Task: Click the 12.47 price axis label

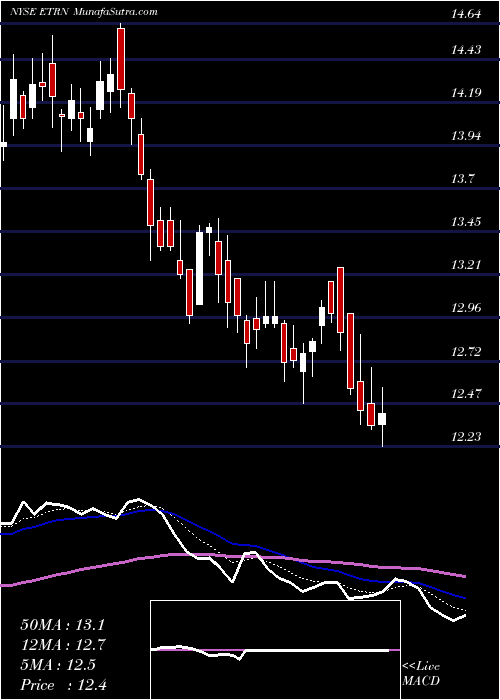Action: [467, 394]
